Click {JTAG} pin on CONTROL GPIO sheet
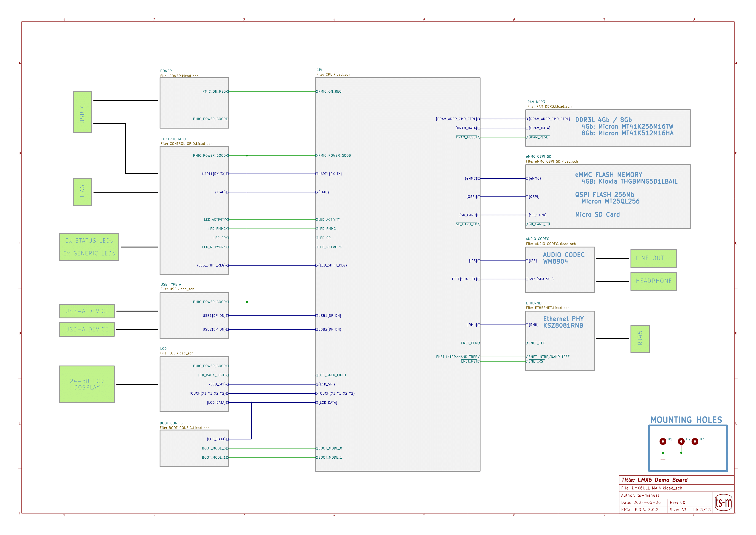756x535 pixels. point(222,192)
